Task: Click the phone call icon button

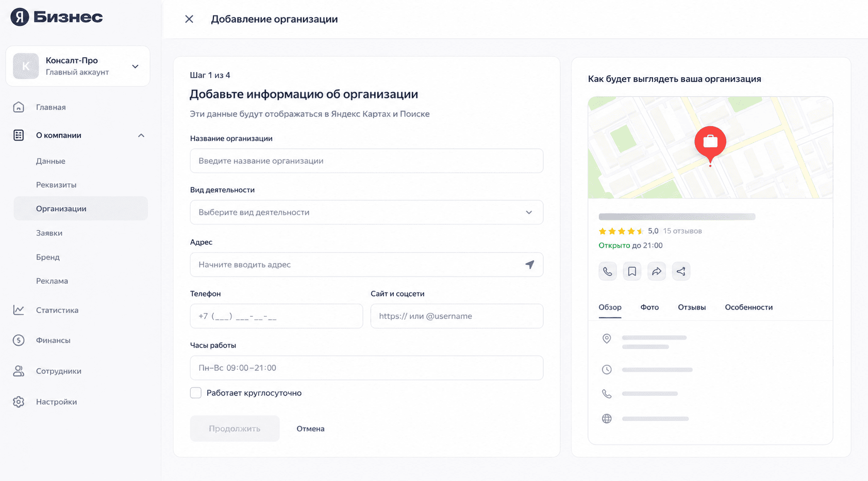Action: tap(608, 271)
